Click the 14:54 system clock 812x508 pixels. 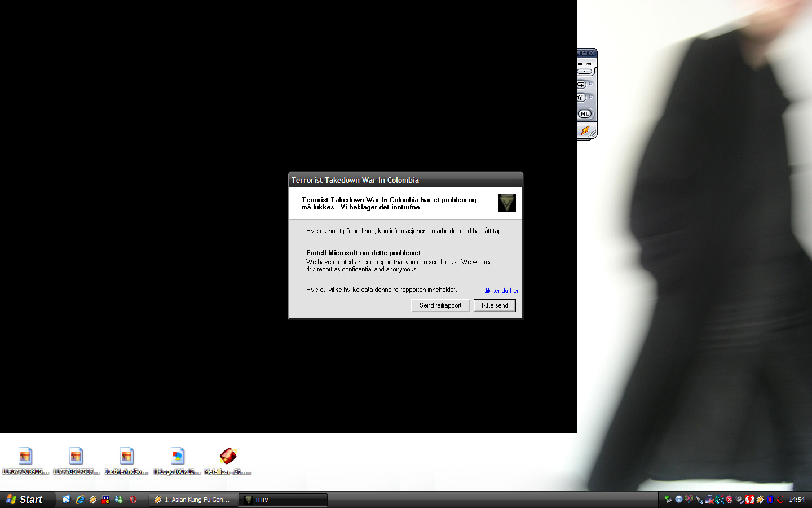(797, 500)
